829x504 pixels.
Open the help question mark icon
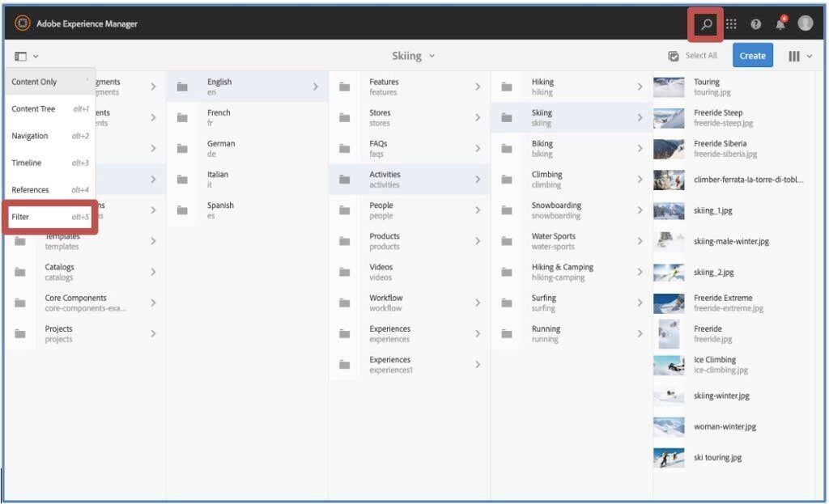click(x=755, y=23)
